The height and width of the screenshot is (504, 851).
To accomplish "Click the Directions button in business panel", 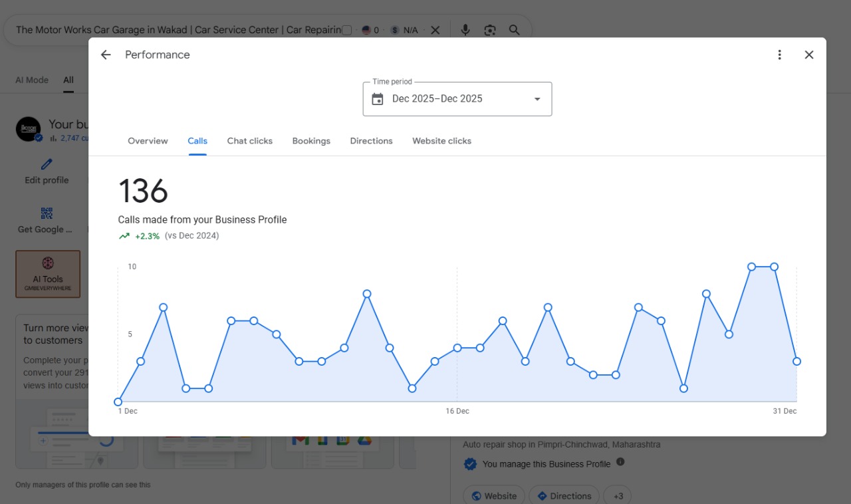I will (x=564, y=496).
